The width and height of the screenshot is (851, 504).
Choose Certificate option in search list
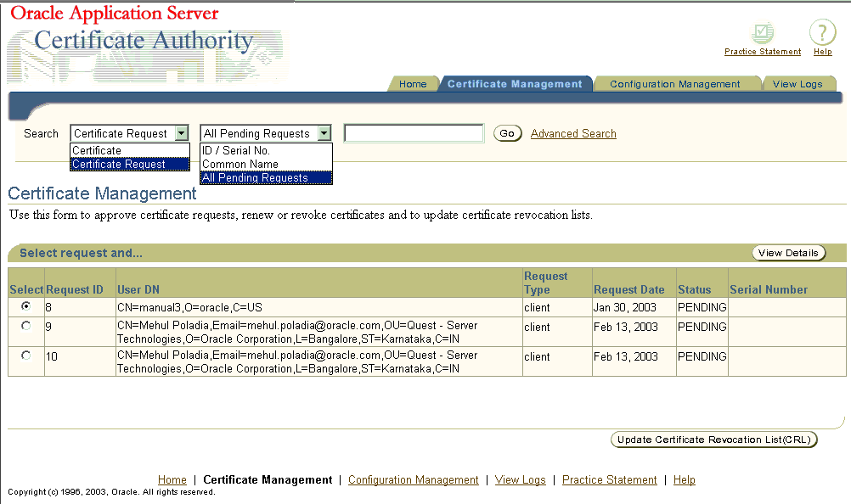pyautogui.click(x=130, y=151)
